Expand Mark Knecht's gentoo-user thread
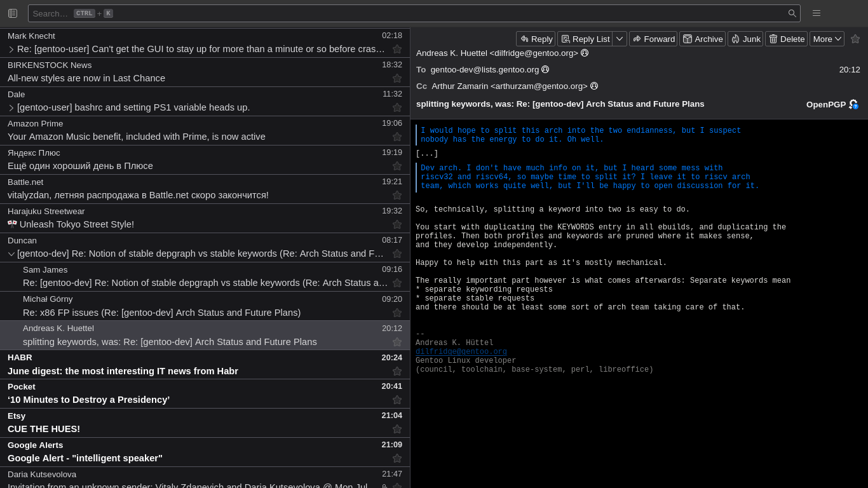Viewport: 868px width, 488px height. [x=11, y=49]
